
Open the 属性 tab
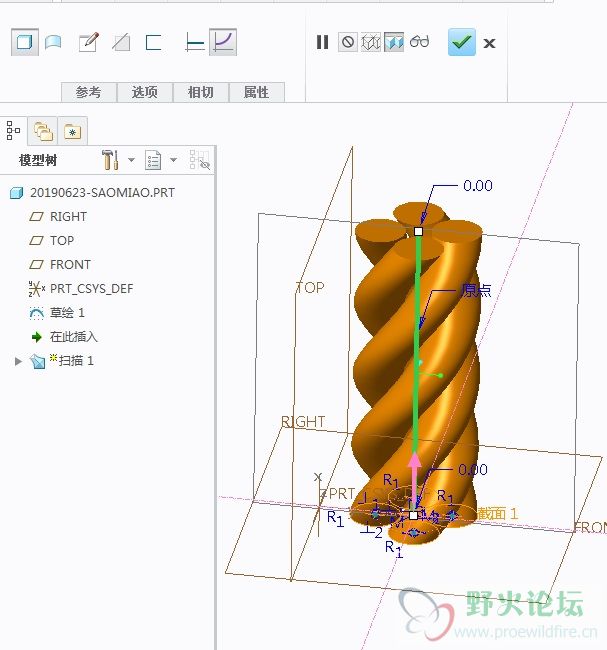(257, 92)
